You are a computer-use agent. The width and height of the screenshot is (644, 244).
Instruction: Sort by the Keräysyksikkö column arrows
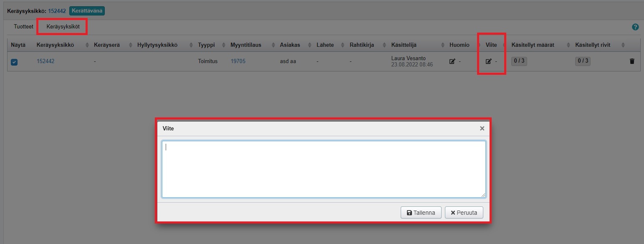tap(87, 45)
